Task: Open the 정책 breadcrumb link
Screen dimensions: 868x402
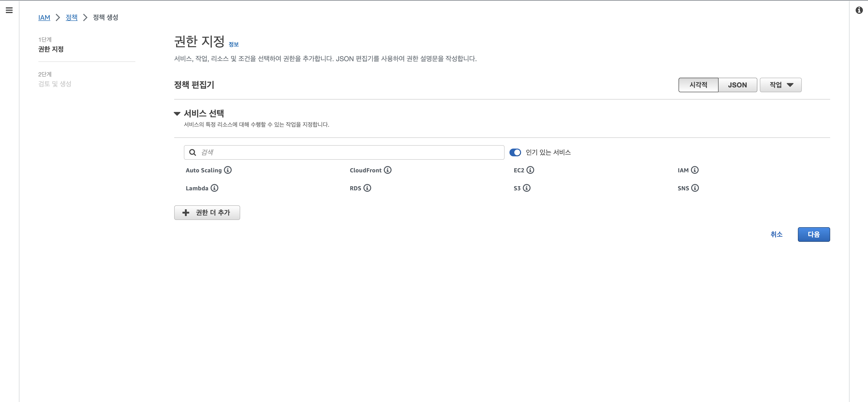Action: [x=71, y=17]
